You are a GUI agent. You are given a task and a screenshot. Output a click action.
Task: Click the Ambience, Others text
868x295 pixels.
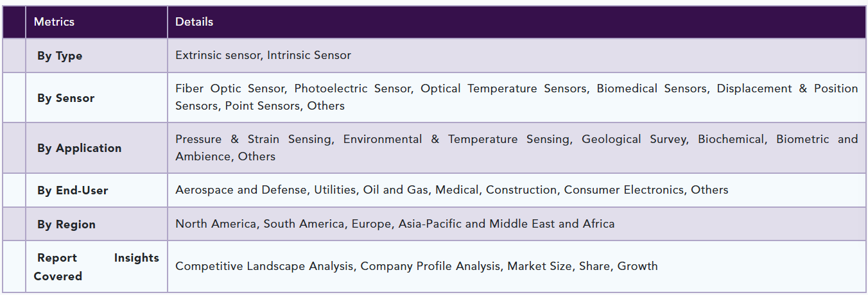(x=225, y=156)
